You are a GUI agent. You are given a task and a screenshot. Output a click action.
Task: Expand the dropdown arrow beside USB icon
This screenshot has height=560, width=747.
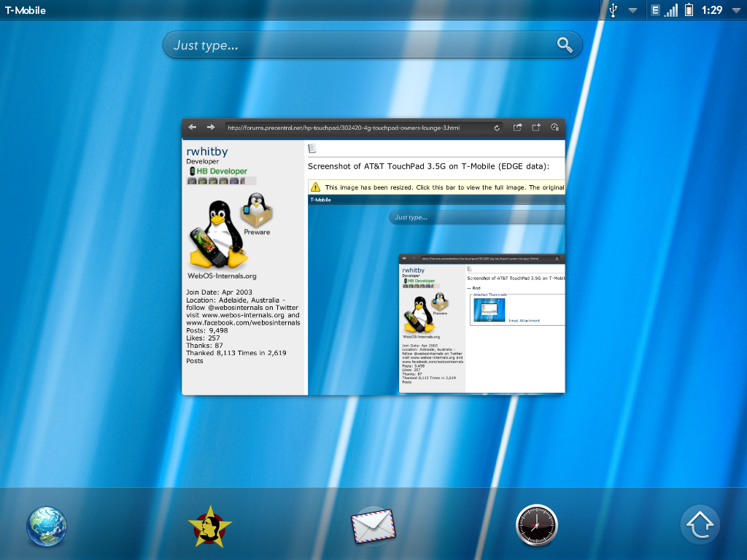632,10
